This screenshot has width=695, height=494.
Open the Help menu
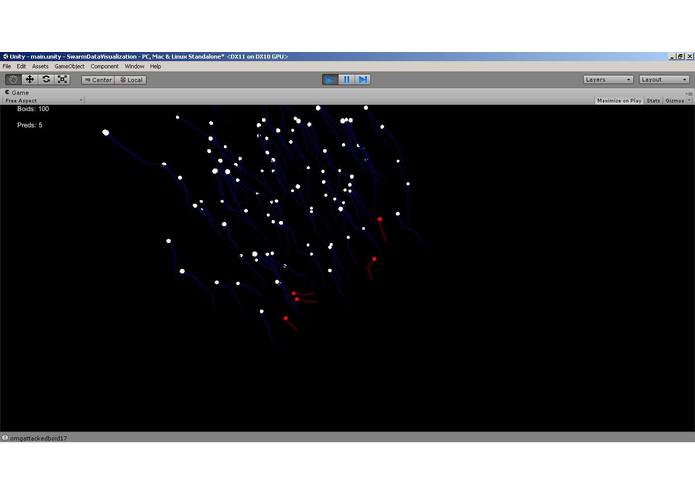155,66
